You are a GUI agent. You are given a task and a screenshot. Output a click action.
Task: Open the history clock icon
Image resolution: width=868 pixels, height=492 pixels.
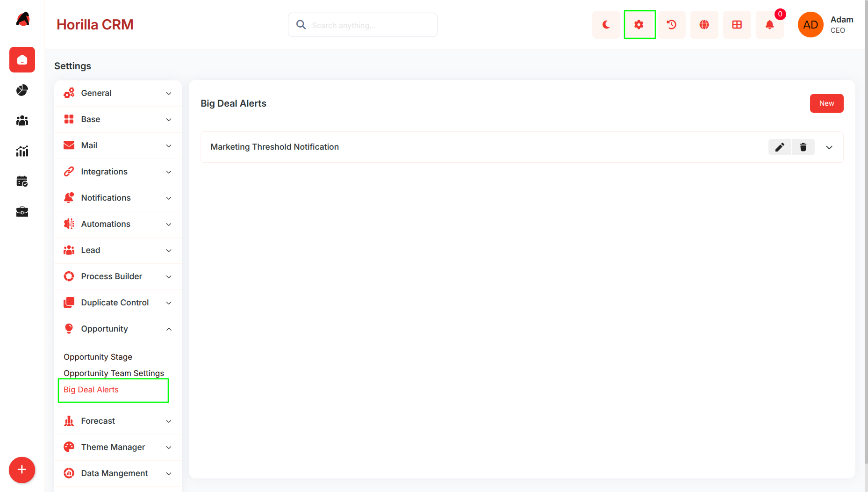(672, 25)
